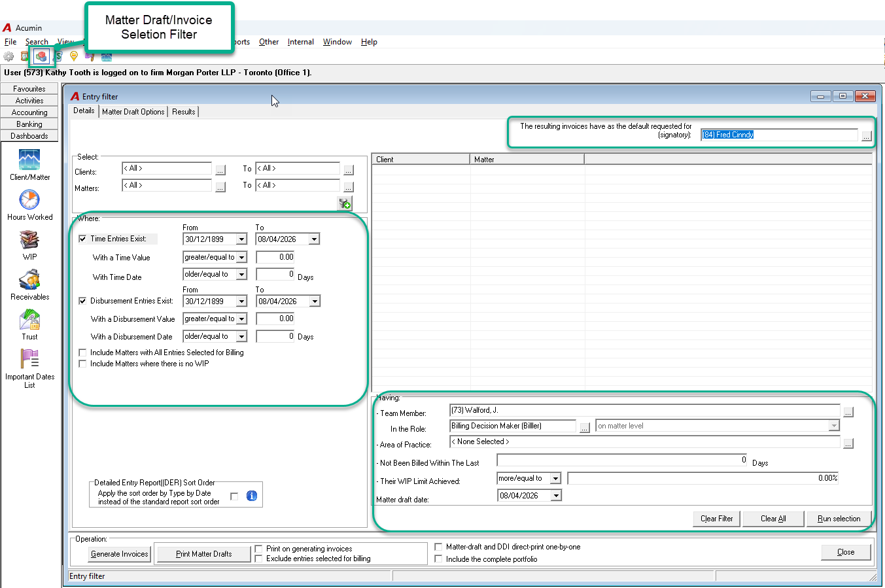Screen dimensions: 885x588
Task: Click the blue info icon for DER sort order
Action: click(x=252, y=496)
